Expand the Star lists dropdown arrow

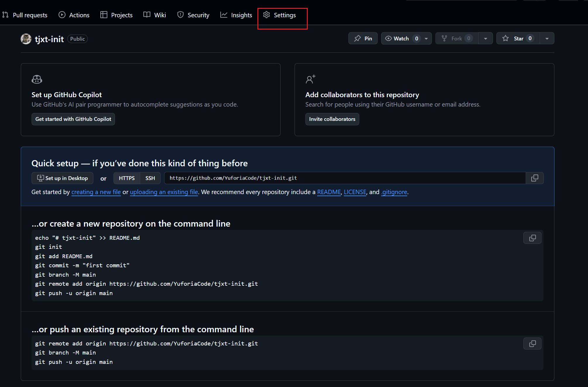[547, 38]
